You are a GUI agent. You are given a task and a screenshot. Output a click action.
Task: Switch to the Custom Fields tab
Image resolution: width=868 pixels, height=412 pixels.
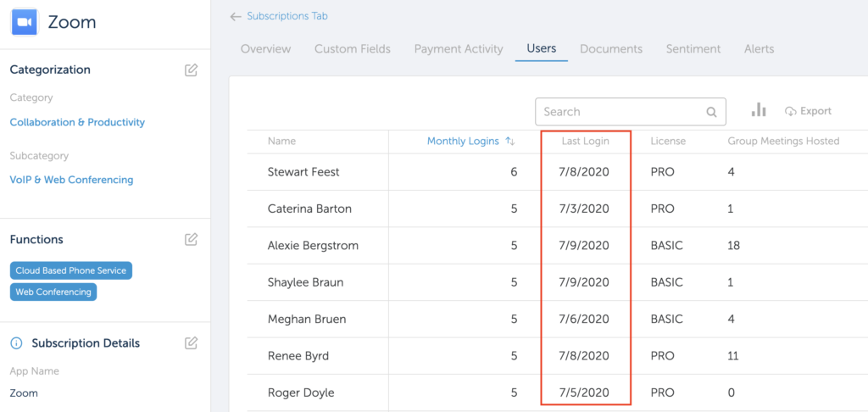click(353, 48)
